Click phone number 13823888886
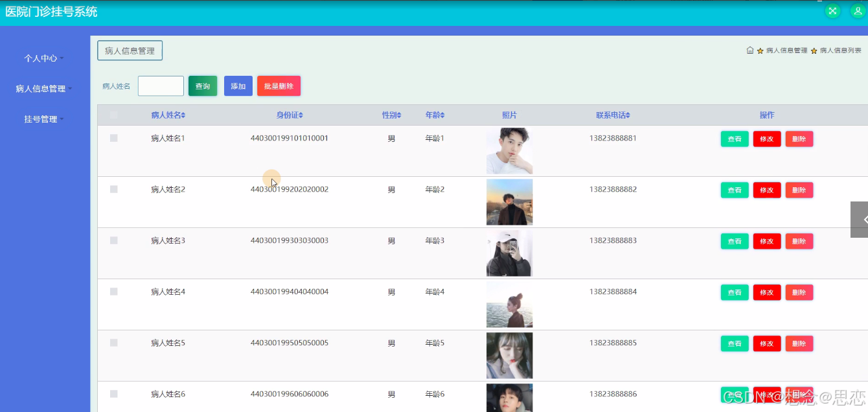 click(613, 394)
